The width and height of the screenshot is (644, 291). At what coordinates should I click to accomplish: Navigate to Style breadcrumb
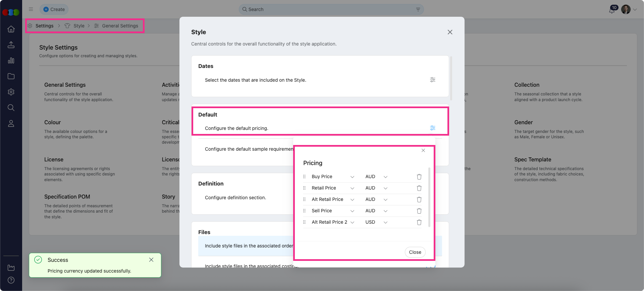click(x=79, y=26)
